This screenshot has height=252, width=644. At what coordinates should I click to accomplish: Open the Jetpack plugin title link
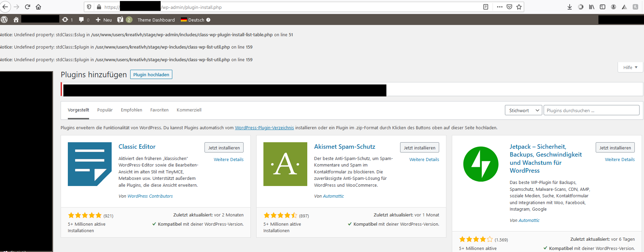click(546, 159)
